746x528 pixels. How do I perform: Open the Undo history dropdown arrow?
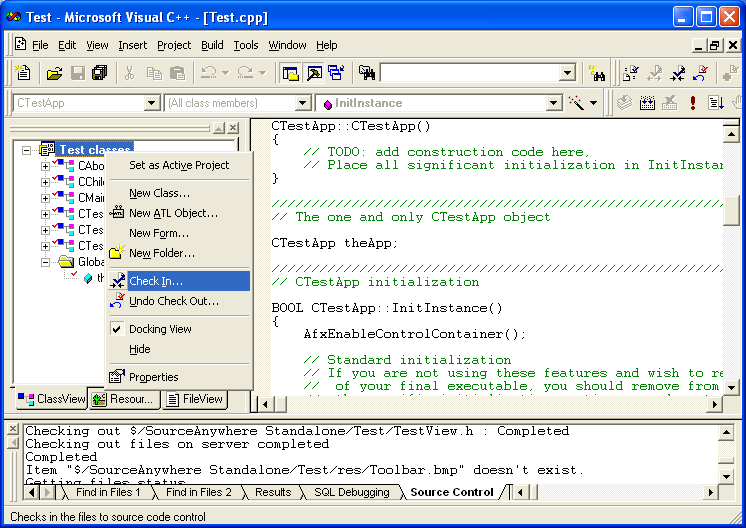(x=226, y=73)
